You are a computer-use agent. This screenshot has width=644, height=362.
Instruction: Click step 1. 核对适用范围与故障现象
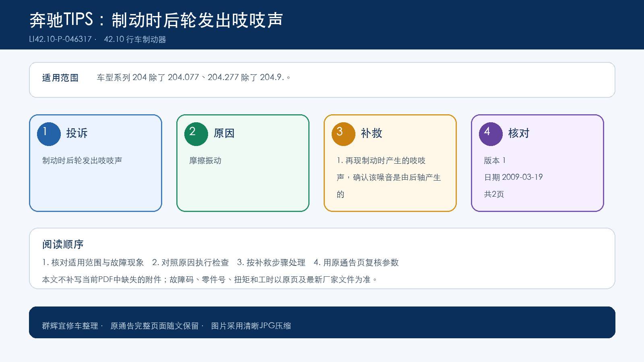pos(93,263)
